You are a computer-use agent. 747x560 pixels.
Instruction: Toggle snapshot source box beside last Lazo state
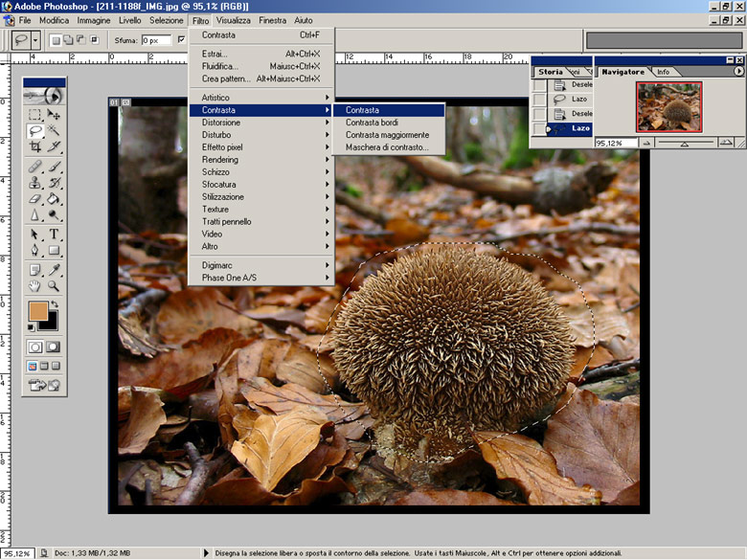(x=540, y=127)
